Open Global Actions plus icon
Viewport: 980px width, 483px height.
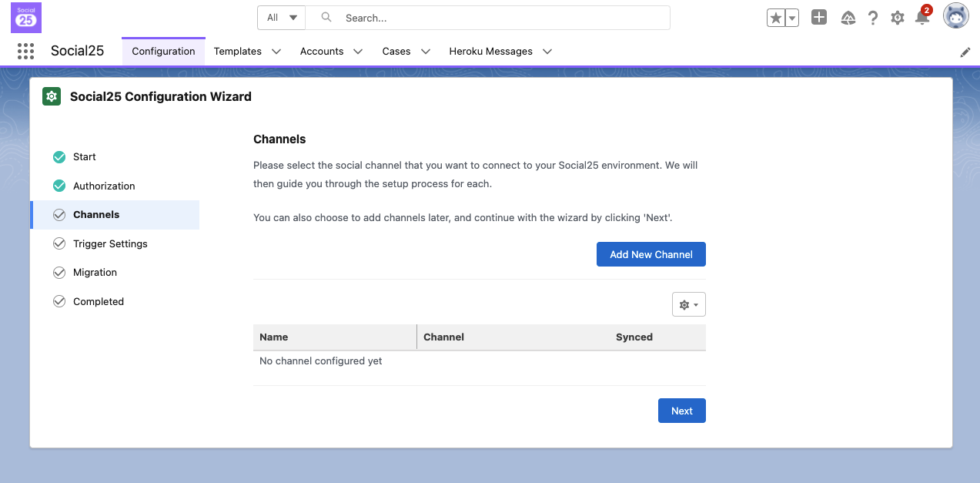coord(819,18)
